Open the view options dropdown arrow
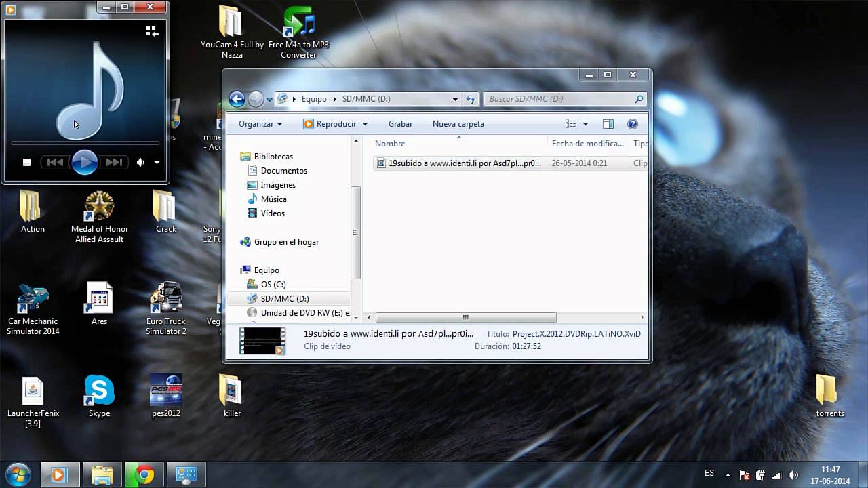Image resolution: width=868 pixels, height=488 pixels. coord(585,124)
